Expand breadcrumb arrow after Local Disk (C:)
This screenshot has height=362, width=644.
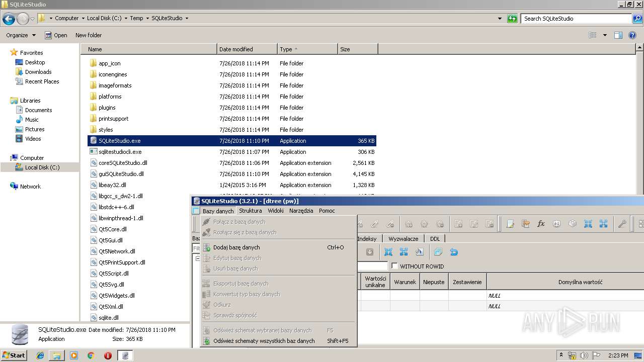tap(126, 19)
